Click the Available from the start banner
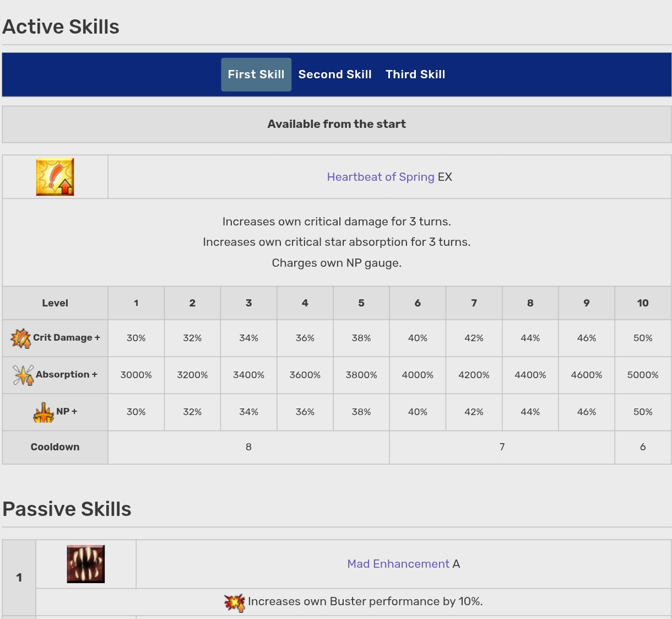The height and width of the screenshot is (619, 672). tap(337, 124)
